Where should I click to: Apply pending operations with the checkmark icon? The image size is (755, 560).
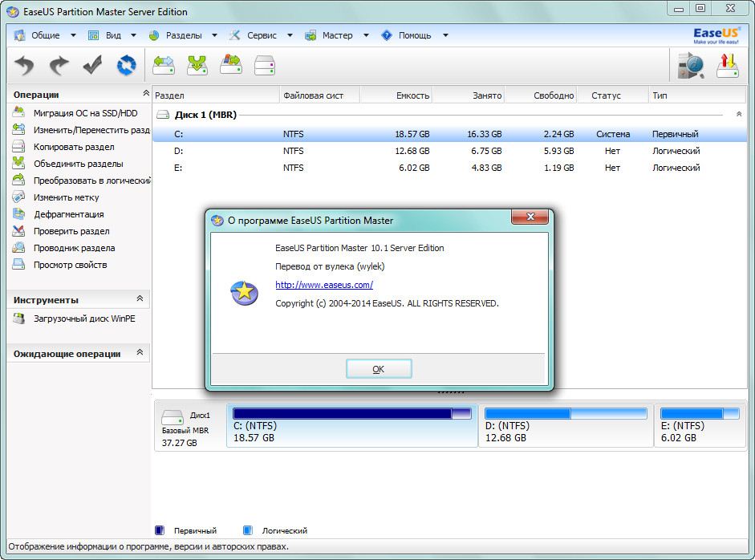(92, 66)
